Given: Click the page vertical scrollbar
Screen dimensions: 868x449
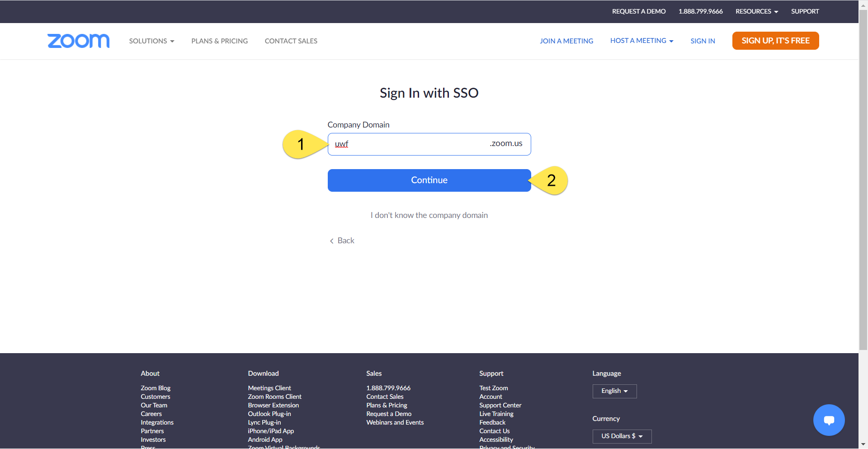Looking at the screenshot, I should pos(863,181).
